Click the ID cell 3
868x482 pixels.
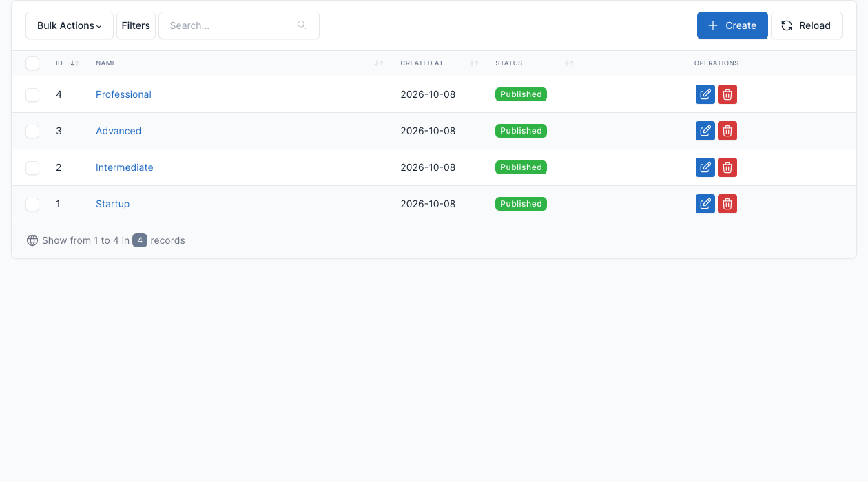click(59, 131)
